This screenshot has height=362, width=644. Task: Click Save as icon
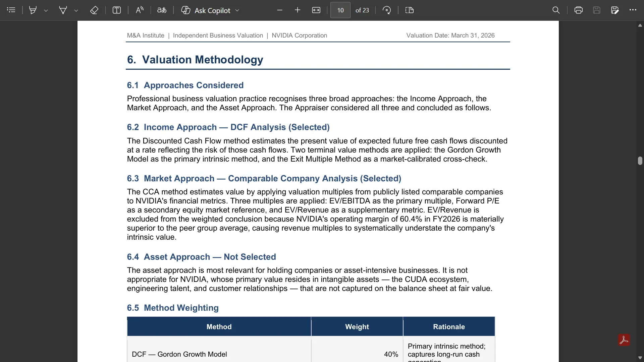pyautogui.click(x=615, y=10)
